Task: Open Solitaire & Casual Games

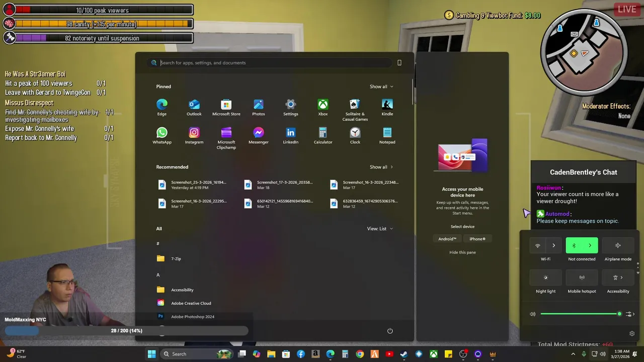Action: (x=355, y=110)
